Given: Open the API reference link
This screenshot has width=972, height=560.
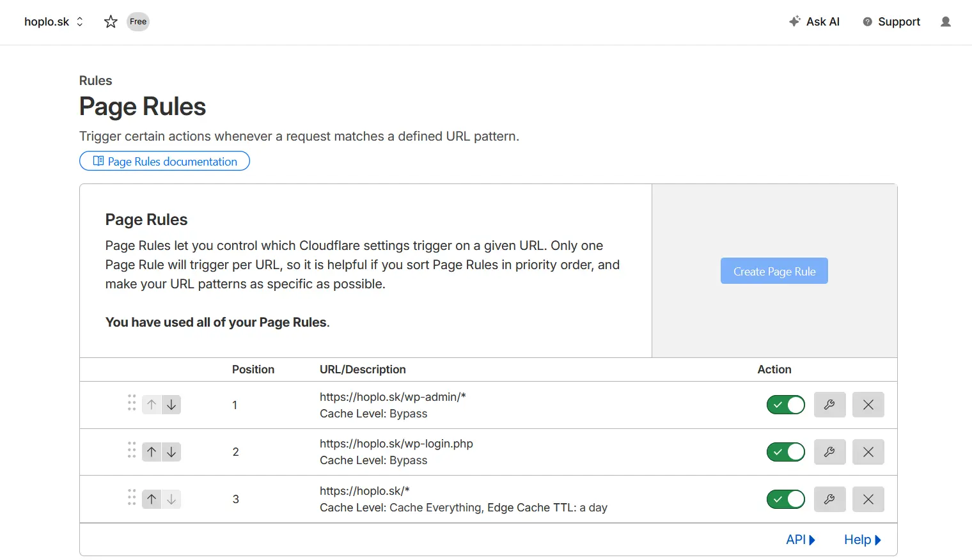Looking at the screenshot, I should pos(799,539).
